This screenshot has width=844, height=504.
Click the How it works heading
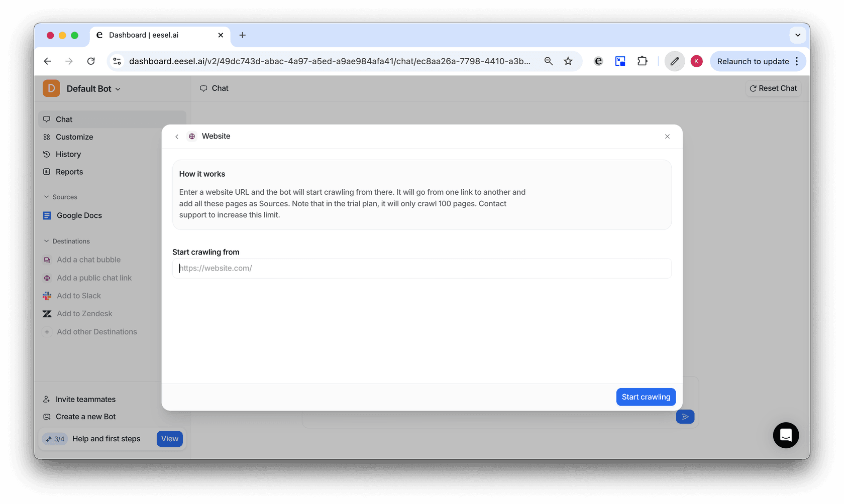point(202,174)
